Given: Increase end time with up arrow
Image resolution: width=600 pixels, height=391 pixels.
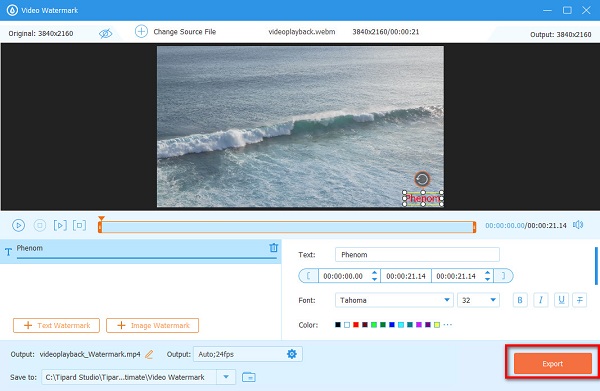Looking at the screenshot, I should [x=488, y=273].
